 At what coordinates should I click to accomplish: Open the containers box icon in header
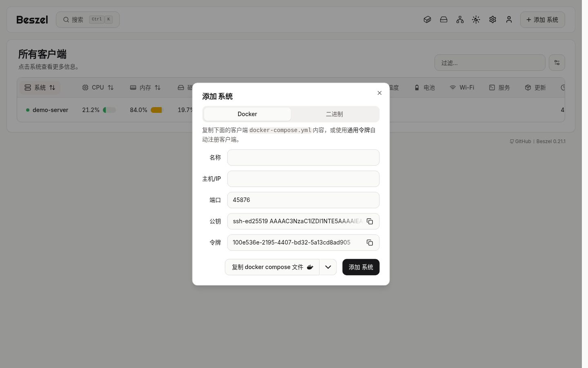[x=428, y=20]
